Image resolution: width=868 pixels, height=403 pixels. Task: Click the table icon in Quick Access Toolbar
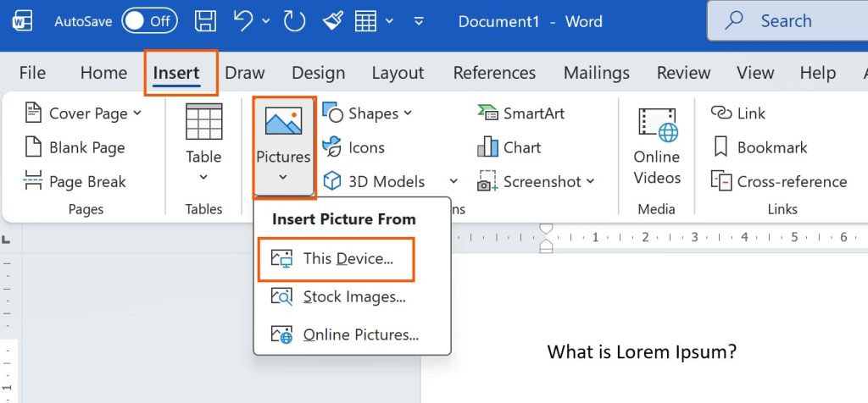coord(366,21)
